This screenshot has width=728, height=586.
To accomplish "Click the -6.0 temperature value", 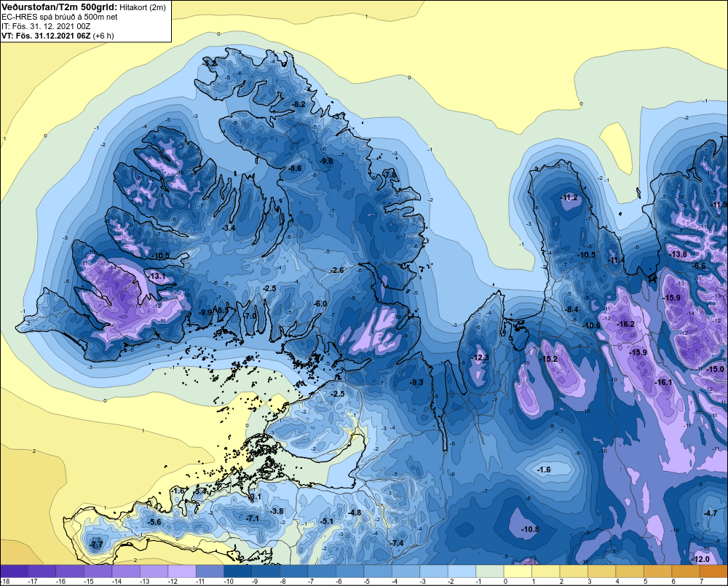I will point(321,304).
